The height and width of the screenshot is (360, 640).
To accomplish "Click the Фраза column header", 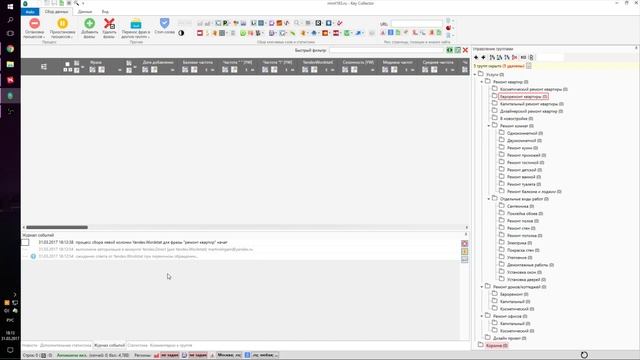I will tap(96, 62).
